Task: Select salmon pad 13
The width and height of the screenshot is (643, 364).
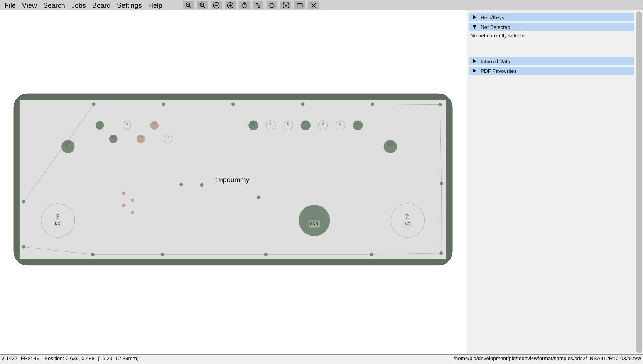Action: point(141,139)
